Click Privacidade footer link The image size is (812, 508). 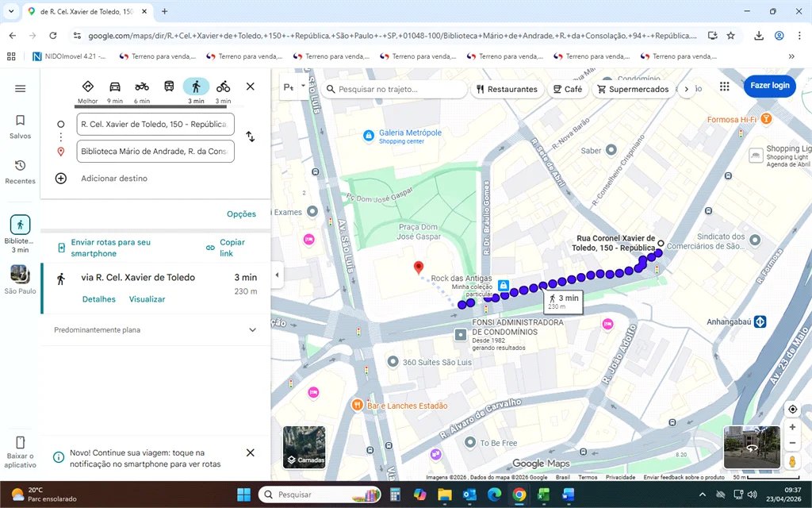tap(620, 477)
